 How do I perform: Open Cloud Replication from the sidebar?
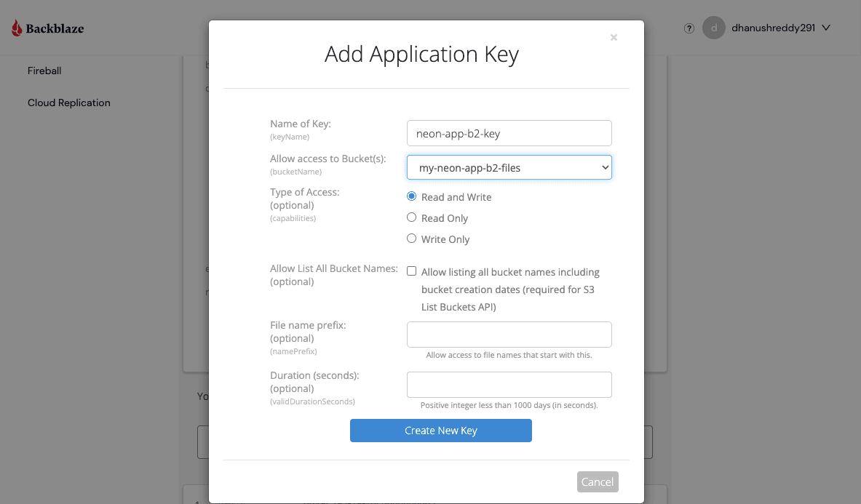[68, 103]
